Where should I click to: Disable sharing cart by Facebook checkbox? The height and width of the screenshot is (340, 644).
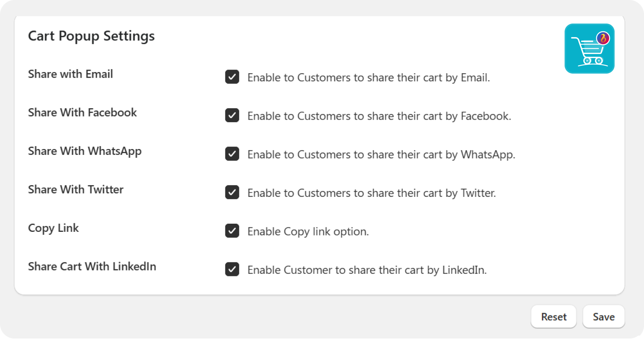pyautogui.click(x=232, y=116)
